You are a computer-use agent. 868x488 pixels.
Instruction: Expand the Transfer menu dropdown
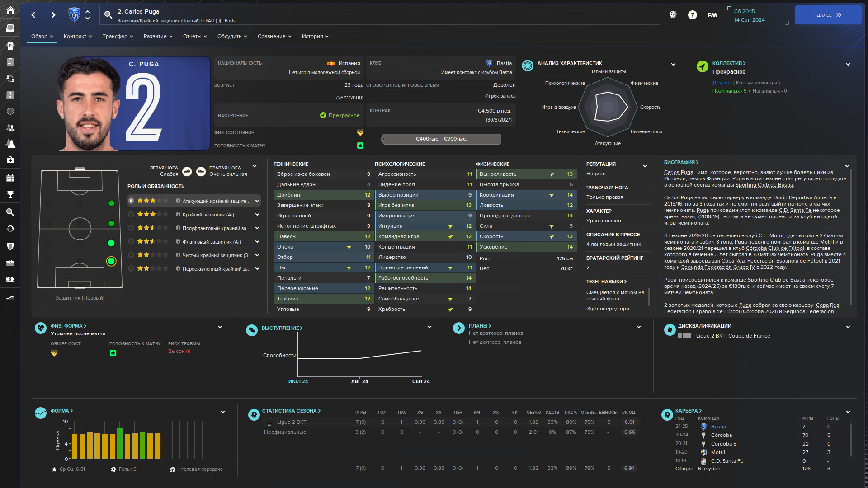pyautogui.click(x=118, y=36)
